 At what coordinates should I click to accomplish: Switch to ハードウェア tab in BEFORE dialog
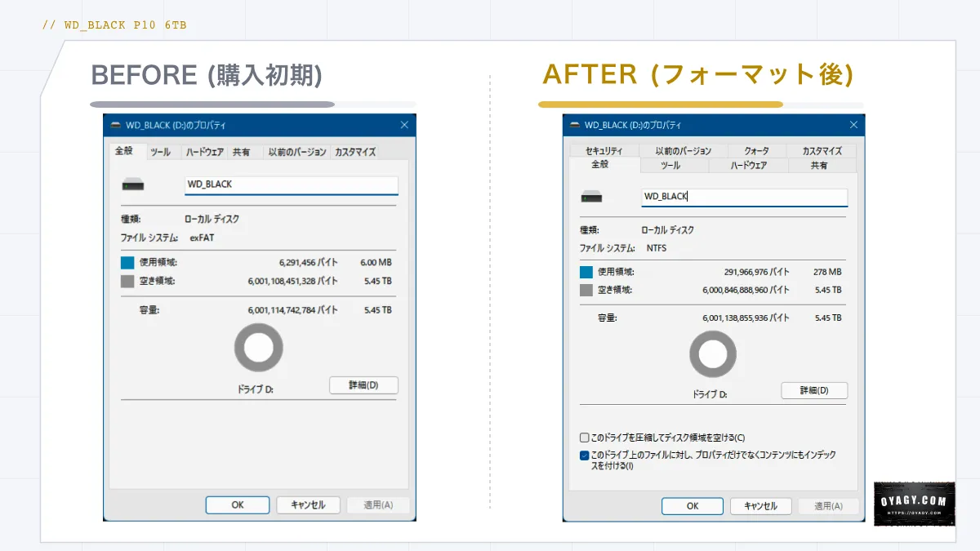204,152
